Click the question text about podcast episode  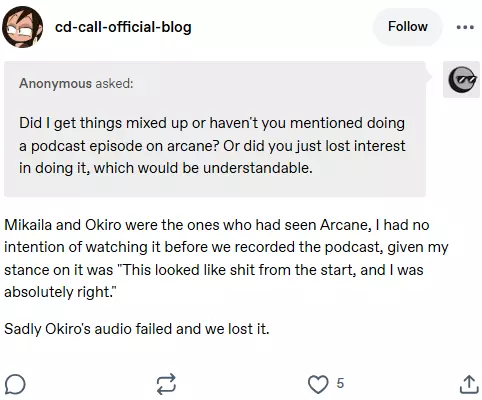tap(212, 146)
